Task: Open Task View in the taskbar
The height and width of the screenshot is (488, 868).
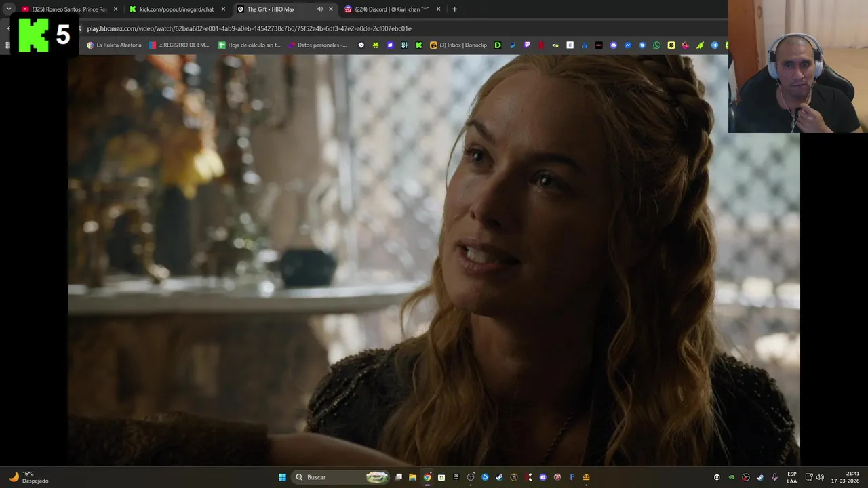Action: click(x=398, y=477)
